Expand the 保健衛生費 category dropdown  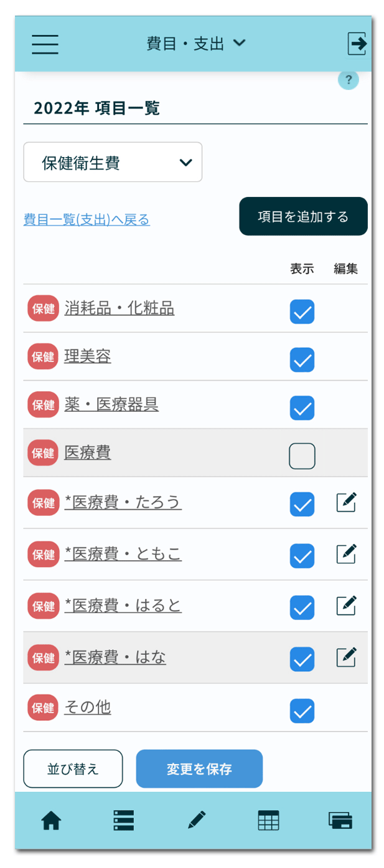point(113,163)
